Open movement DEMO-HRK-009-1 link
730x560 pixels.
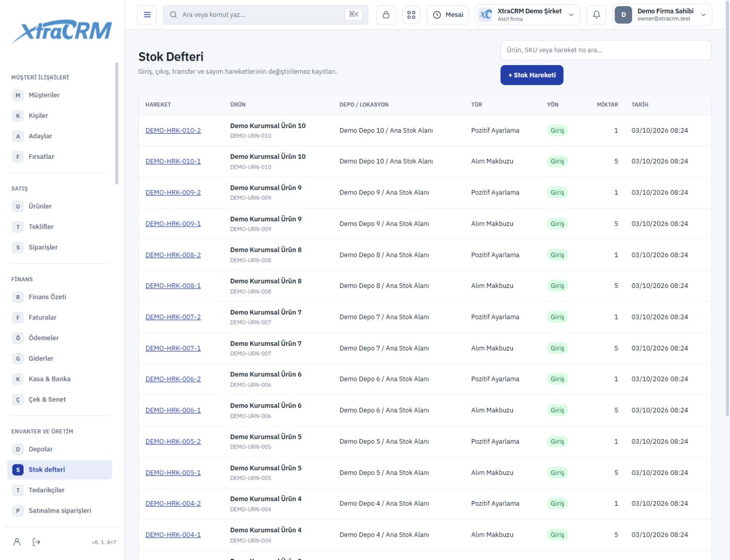(x=173, y=223)
